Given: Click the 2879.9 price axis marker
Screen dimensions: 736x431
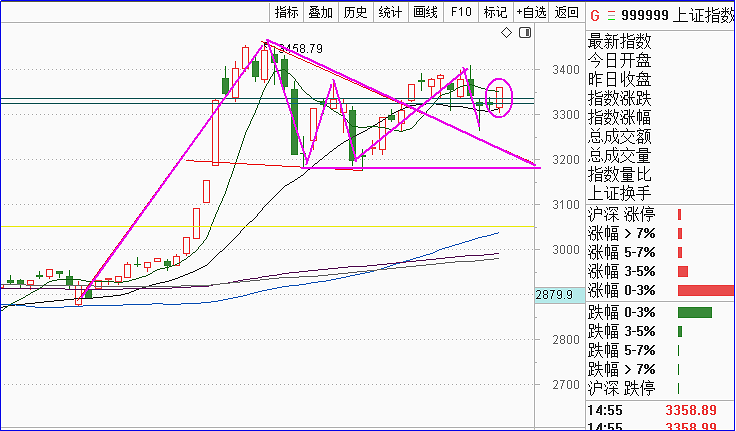Looking at the screenshot, I should coord(560,295).
